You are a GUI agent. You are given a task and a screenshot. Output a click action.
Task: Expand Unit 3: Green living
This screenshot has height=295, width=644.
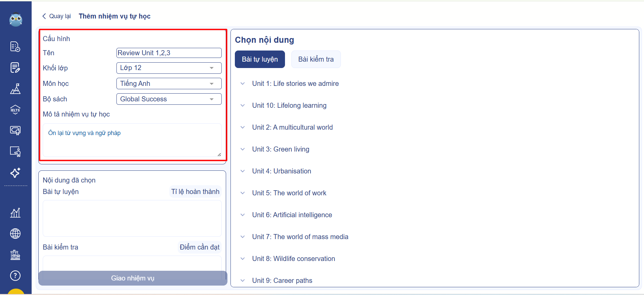280,149
